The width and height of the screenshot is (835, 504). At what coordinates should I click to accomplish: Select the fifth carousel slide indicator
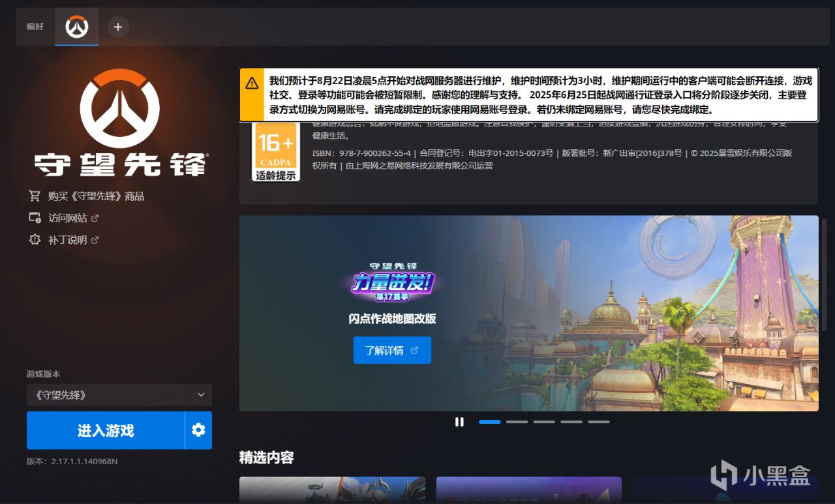599,422
